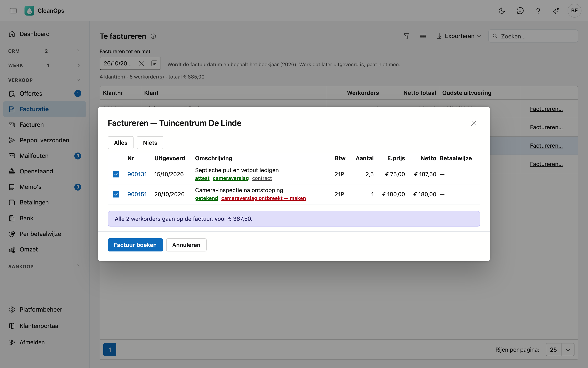
Task: Click Annuleren button
Action: click(x=186, y=245)
